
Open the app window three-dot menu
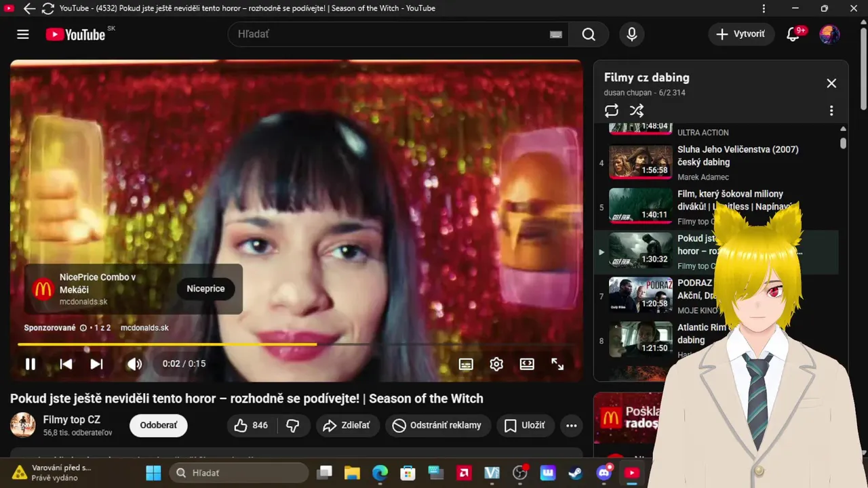[764, 9]
